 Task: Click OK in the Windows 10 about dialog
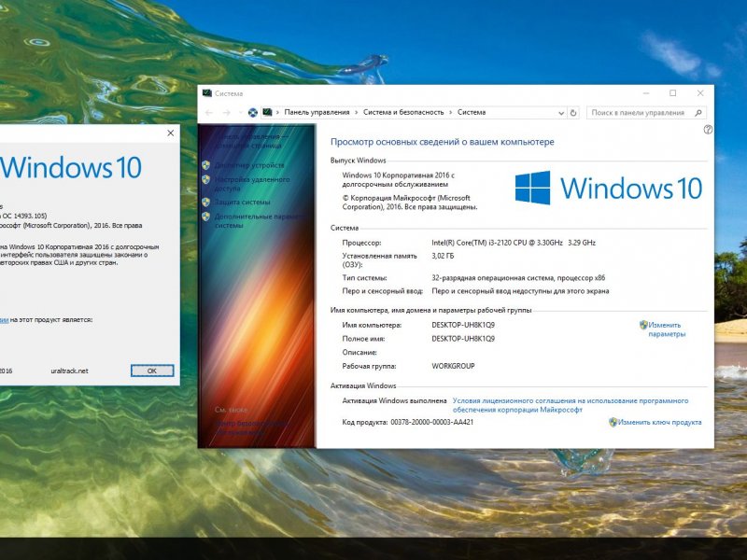click(152, 371)
